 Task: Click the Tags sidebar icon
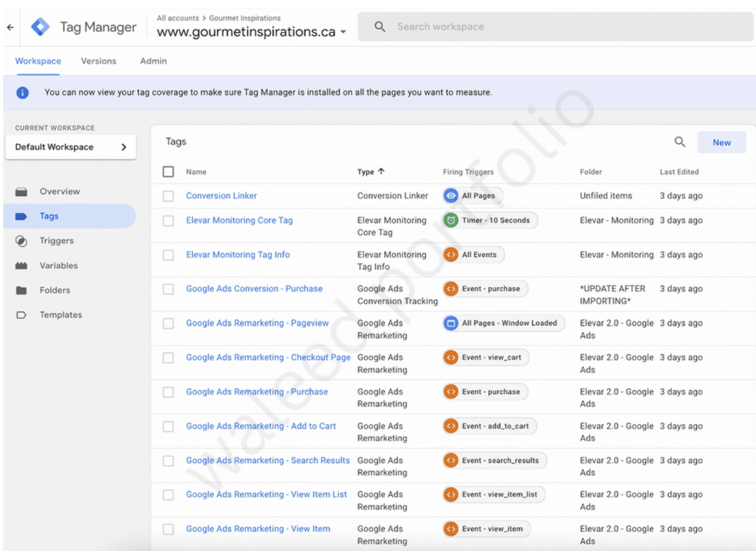[x=21, y=216]
